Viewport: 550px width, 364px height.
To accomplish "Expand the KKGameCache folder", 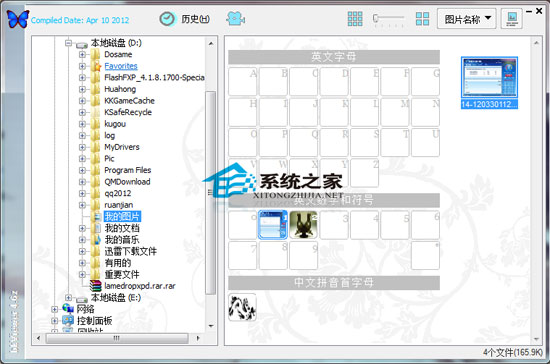I will click(x=82, y=101).
